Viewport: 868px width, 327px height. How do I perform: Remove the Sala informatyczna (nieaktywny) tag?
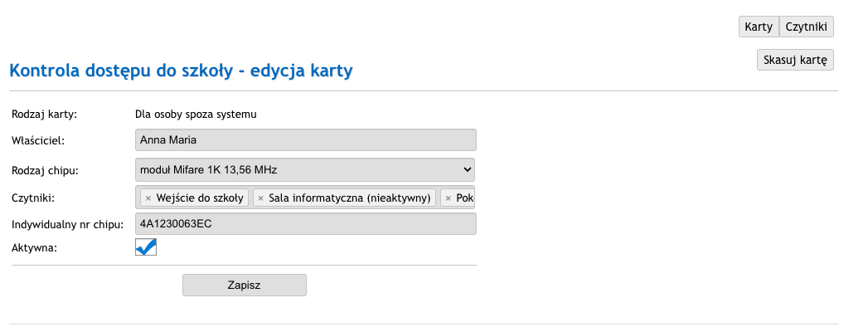coord(261,198)
